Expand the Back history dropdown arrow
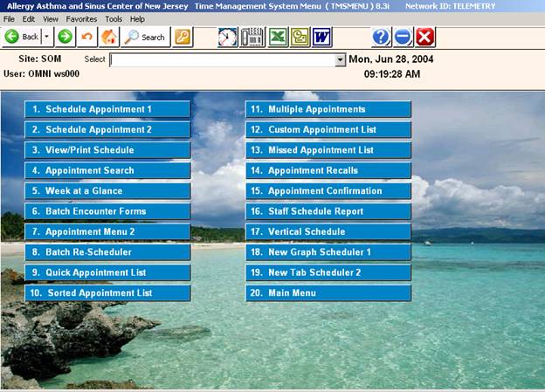Screen dimensions: 545x392 click(x=46, y=37)
